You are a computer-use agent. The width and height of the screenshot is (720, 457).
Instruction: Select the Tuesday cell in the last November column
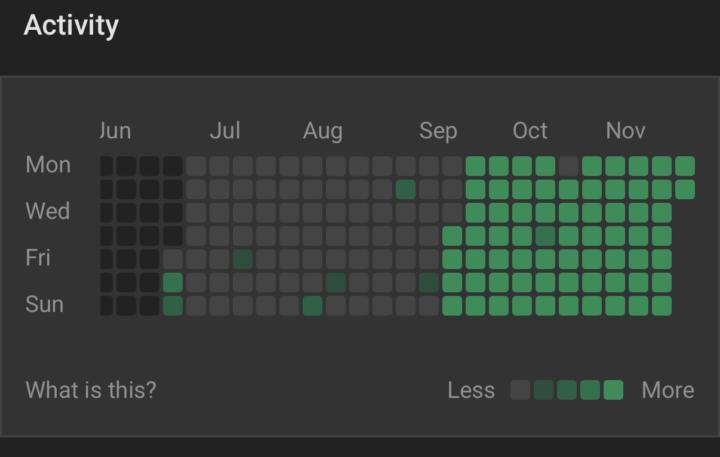point(685,189)
